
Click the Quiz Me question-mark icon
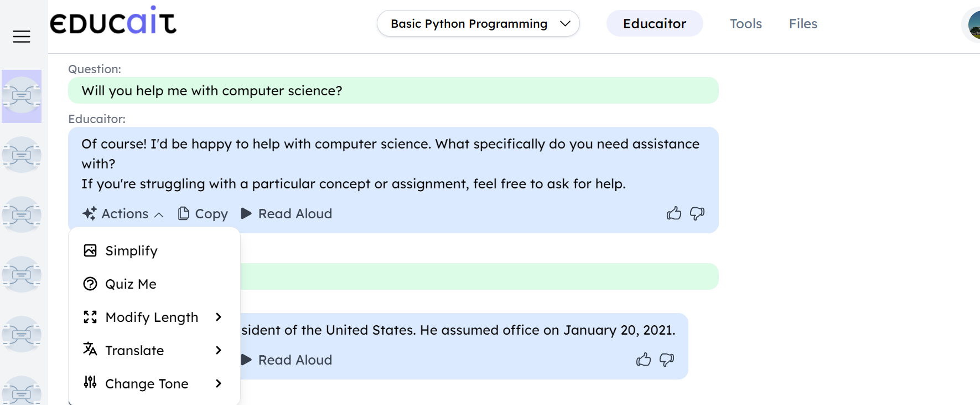point(90,284)
